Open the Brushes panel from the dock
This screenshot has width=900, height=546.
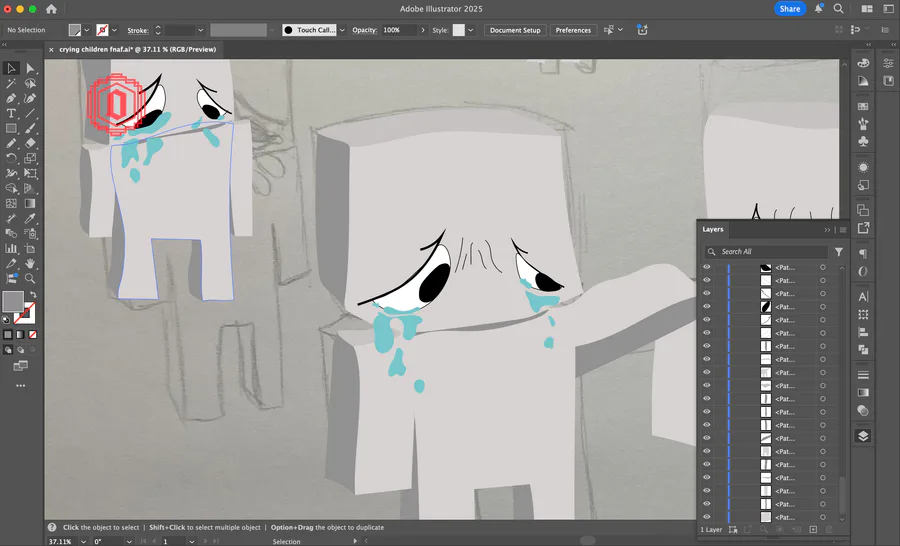click(x=863, y=123)
